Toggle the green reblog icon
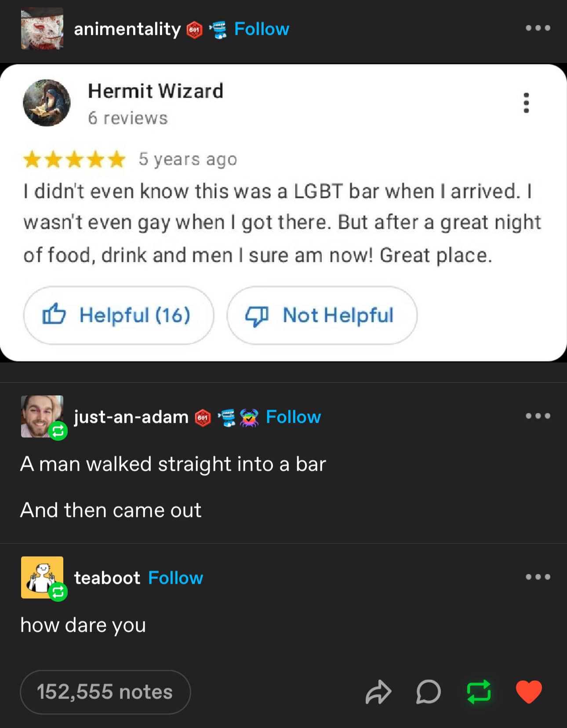Image resolution: width=567 pixels, height=728 pixels. point(479,692)
